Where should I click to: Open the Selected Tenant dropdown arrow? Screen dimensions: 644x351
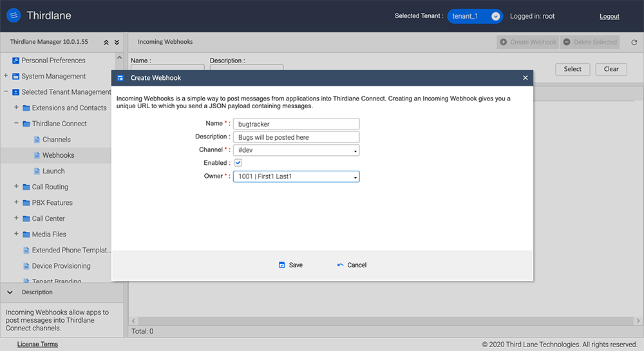pyautogui.click(x=496, y=16)
